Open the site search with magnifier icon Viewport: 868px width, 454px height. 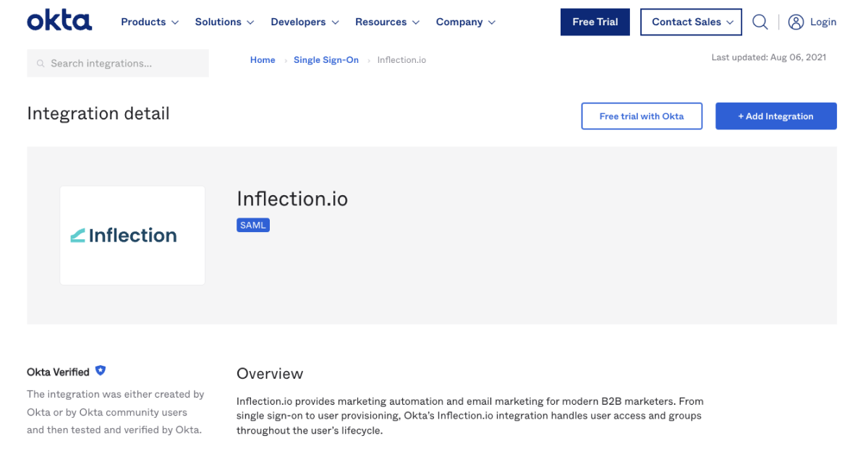[x=759, y=22]
